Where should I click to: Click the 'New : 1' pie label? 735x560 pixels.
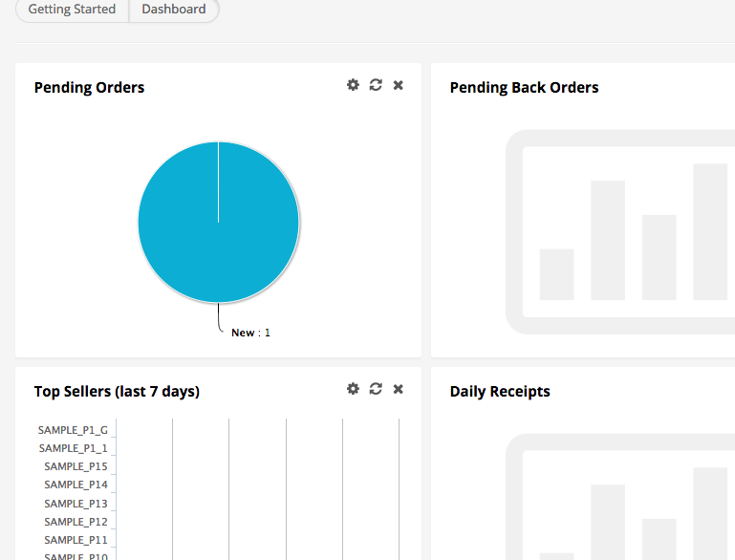coord(250,333)
